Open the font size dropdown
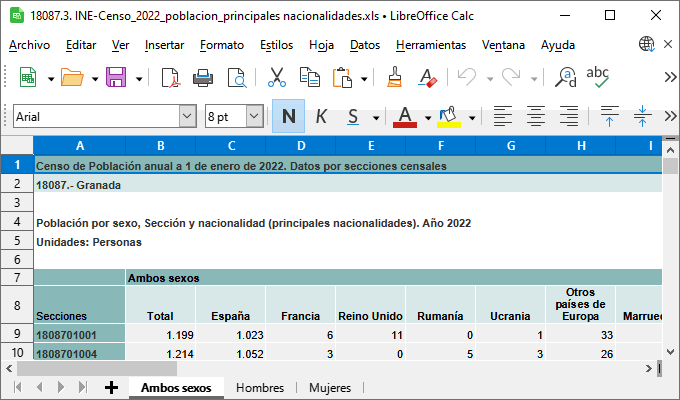 pos(254,117)
